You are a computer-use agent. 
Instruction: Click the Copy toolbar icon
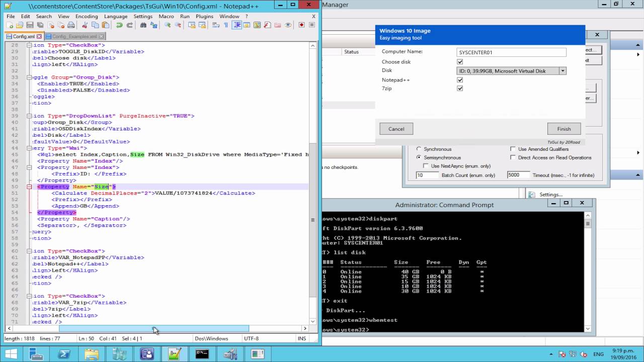[95, 25]
